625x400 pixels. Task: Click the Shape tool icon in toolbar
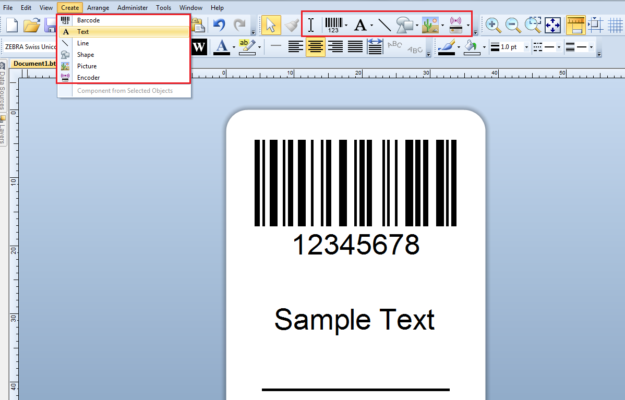(x=405, y=25)
